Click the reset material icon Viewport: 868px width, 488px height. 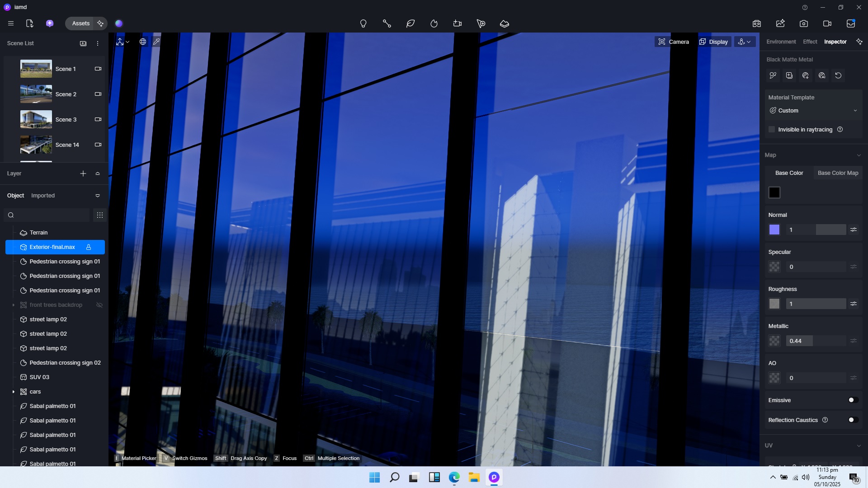(x=838, y=75)
